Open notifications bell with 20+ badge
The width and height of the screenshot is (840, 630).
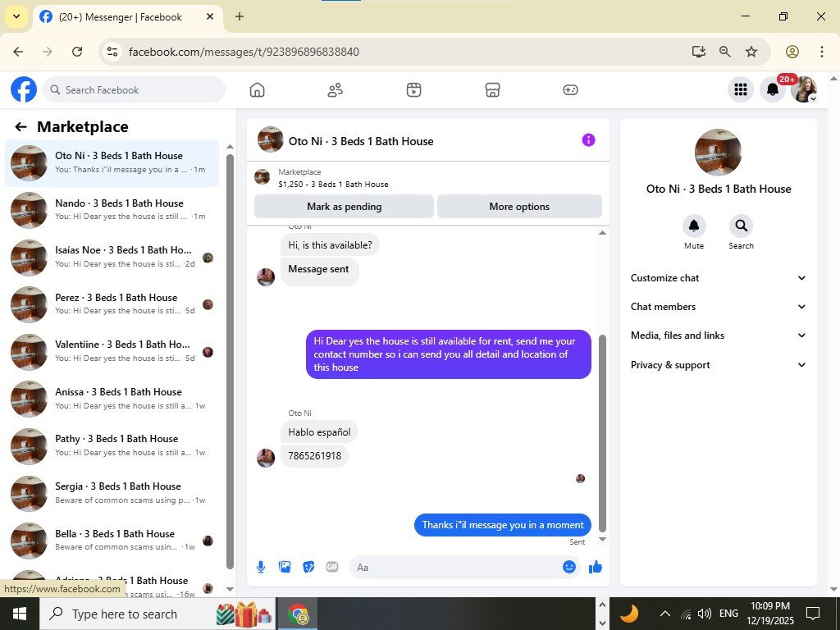point(773,89)
